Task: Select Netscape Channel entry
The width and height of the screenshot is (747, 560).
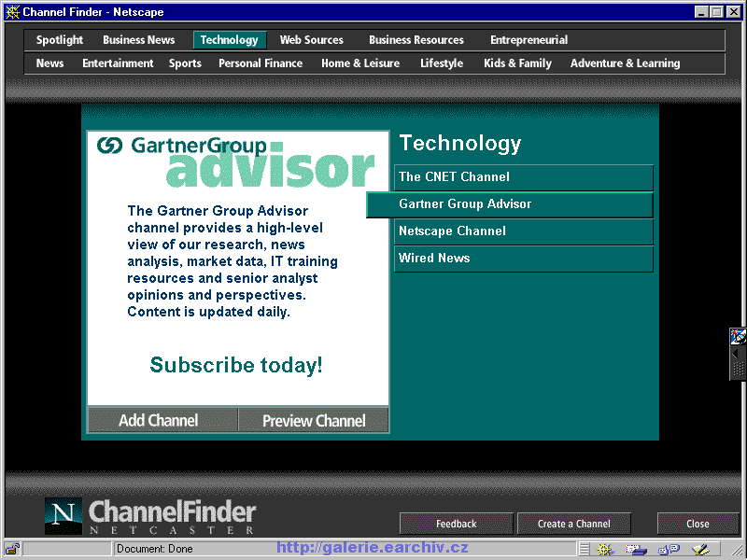Action: pos(524,231)
